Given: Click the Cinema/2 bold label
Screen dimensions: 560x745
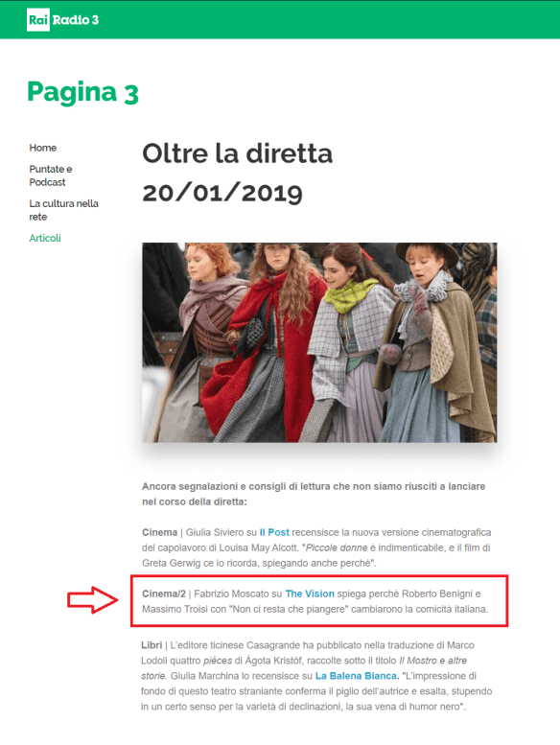Looking at the screenshot, I should pyautogui.click(x=164, y=594).
